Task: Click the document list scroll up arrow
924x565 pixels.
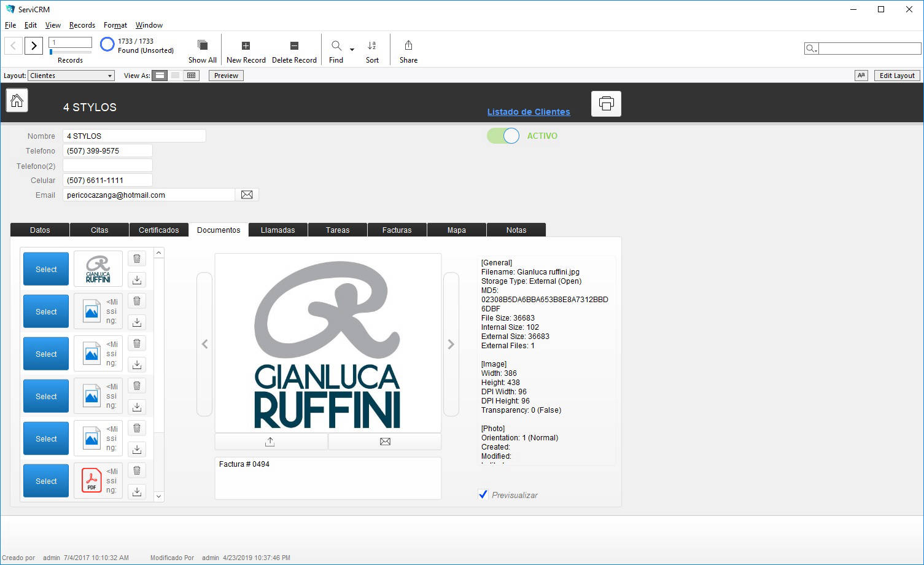Action: coord(158,252)
